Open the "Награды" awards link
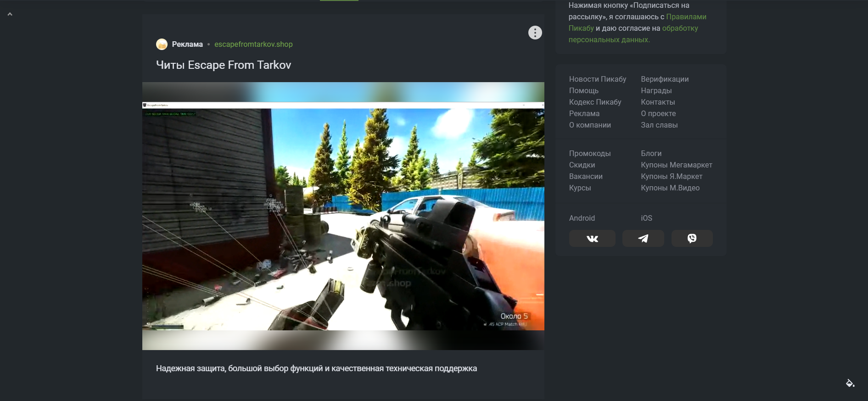 656,91
